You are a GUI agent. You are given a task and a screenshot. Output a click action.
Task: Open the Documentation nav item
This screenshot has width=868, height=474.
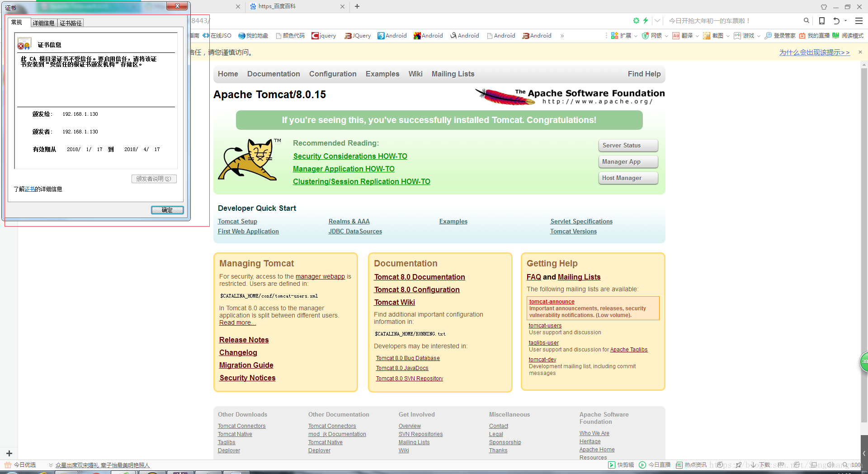tap(274, 74)
